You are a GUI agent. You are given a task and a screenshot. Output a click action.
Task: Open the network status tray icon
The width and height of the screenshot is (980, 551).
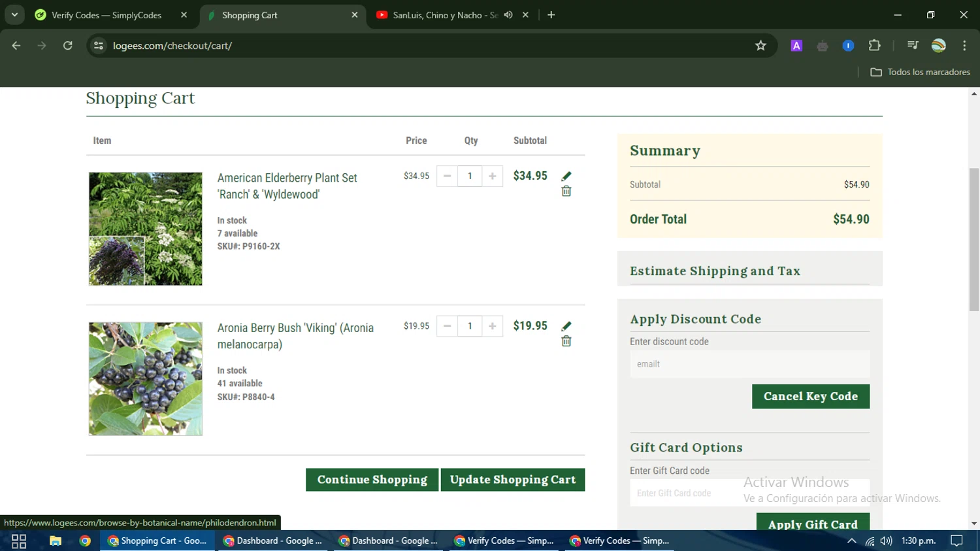click(x=870, y=541)
